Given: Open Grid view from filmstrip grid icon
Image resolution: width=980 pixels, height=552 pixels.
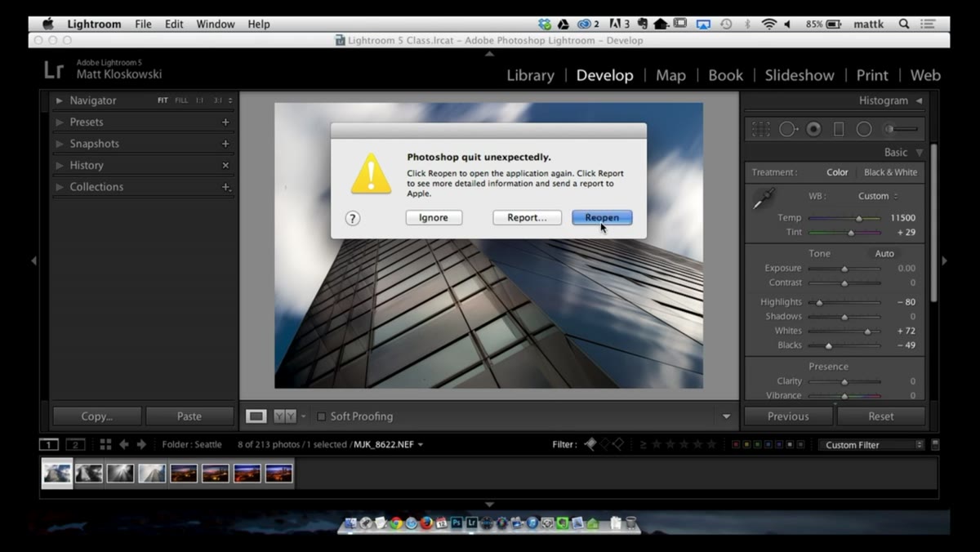Looking at the screenshot, I should tap(105, 444).
